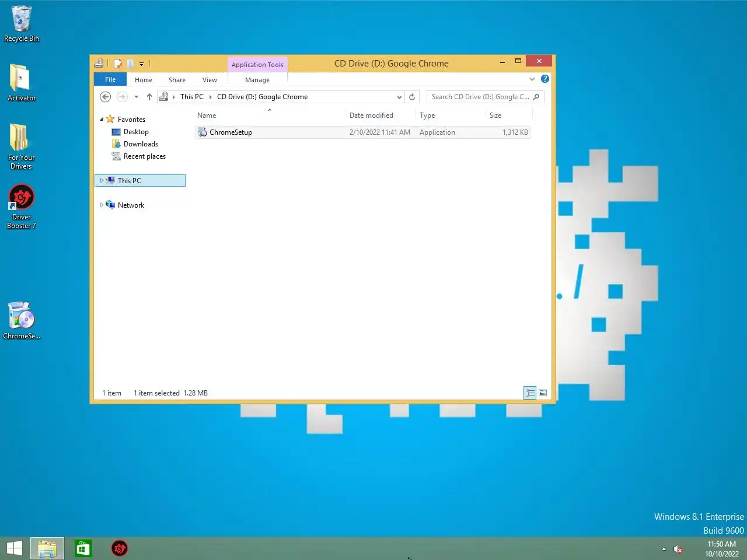Select Network in navigation pane
The width and height of the screenshot is (747, 560).
pyautogui.click(x=131, y=205)
